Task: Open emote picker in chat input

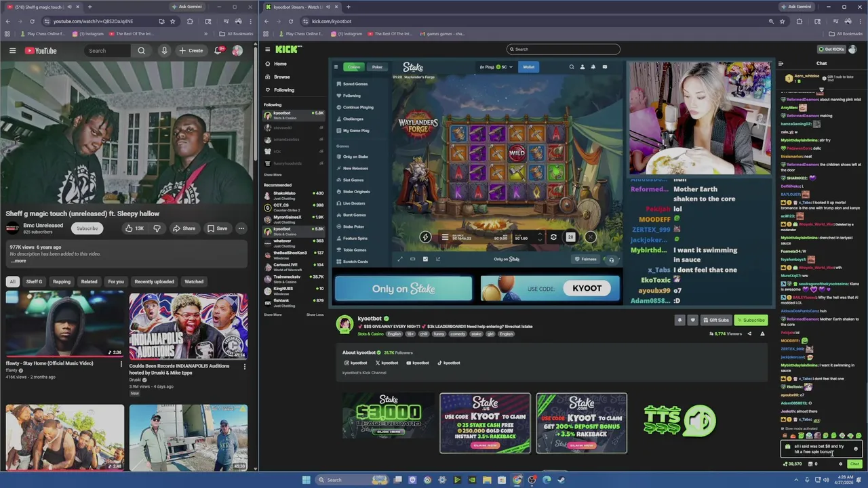Action: pos(856,449)
